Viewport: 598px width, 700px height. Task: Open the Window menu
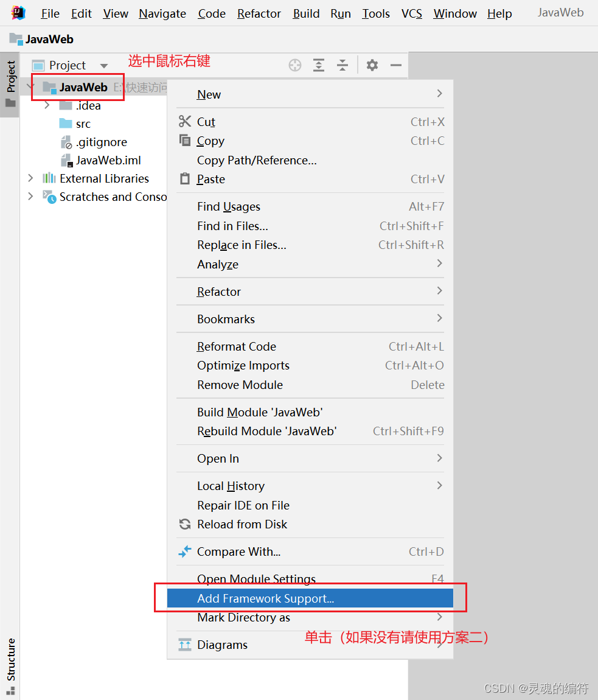(455, 14)
